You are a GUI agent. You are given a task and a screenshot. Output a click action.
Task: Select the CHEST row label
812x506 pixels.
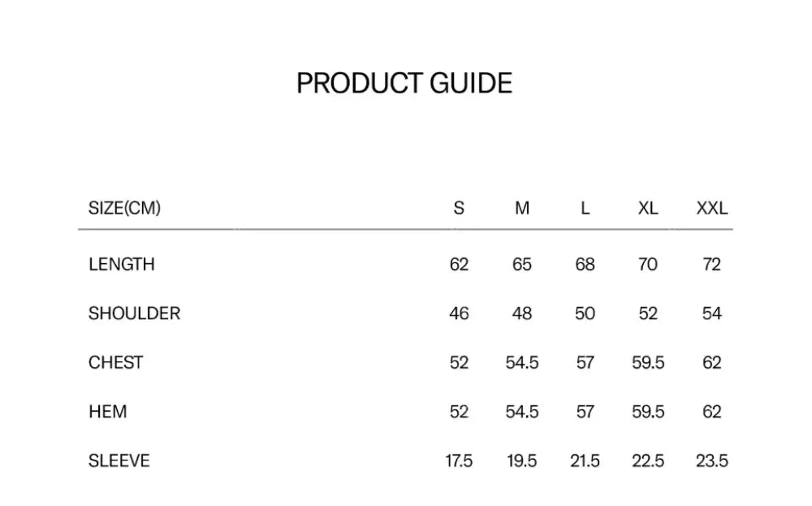[x=115, y=363]
